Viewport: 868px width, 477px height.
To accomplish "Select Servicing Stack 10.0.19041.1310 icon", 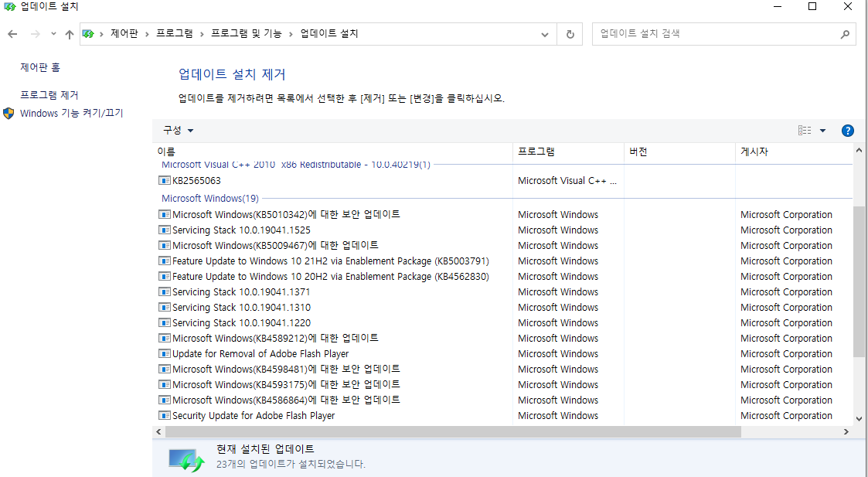I will point(165,308).
